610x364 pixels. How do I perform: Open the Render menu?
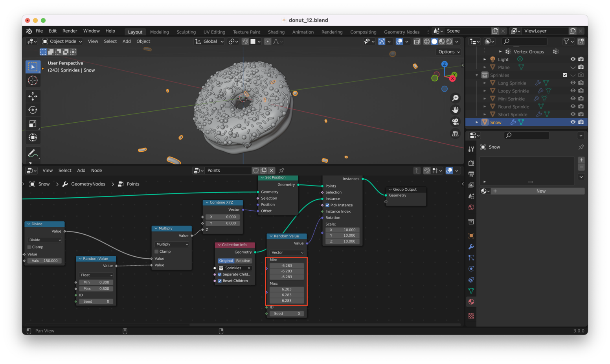(x=70, y=31)
